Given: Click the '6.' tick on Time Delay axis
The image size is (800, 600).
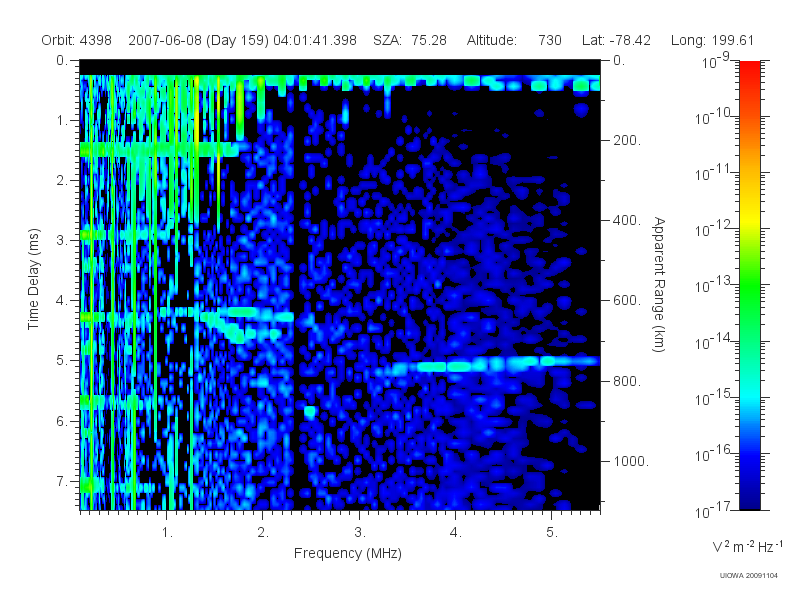Looking at the screenshot, I should [x=62, y=421].
